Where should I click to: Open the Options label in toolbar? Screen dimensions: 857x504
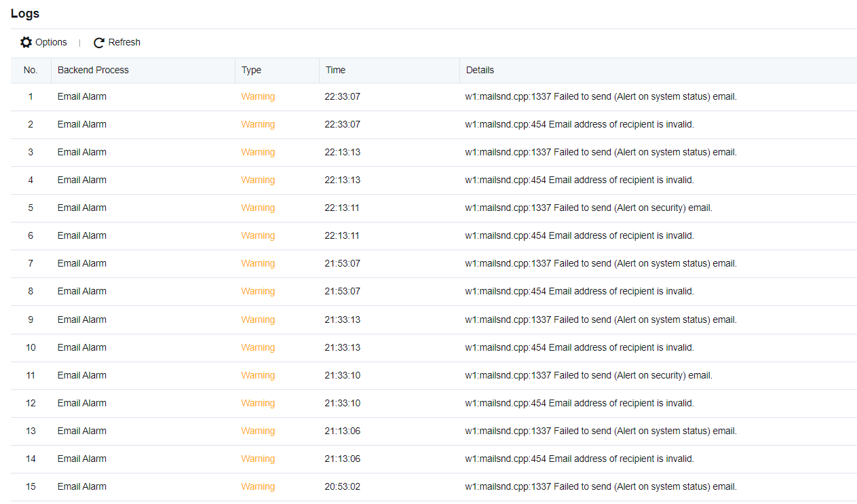click(x=51, y=43)
